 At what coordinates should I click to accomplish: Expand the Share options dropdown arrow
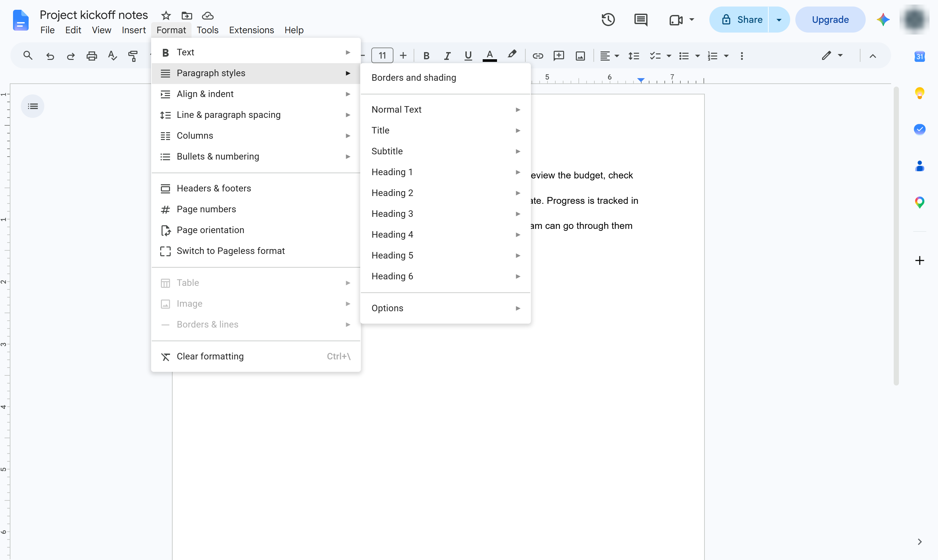coord(779,20)
